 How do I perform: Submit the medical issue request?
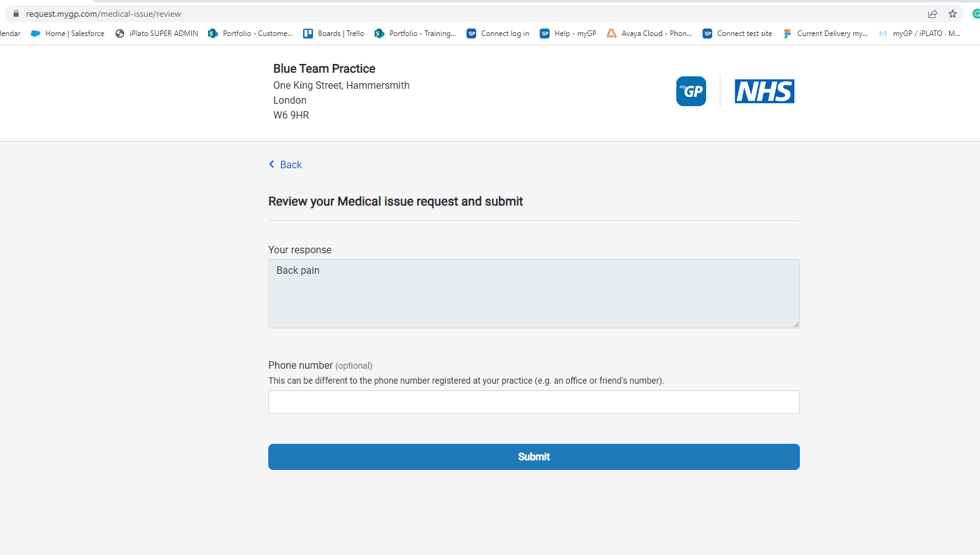coord(533,457)
